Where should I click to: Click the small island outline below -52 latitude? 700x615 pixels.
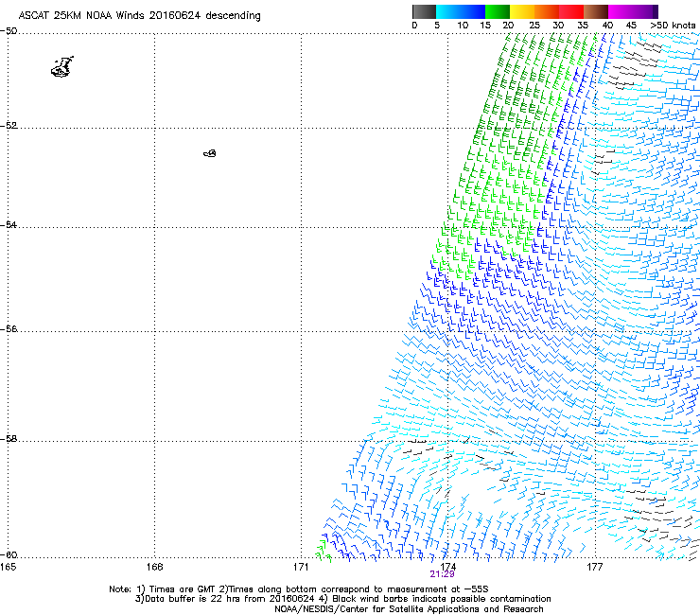coord(210,153)
